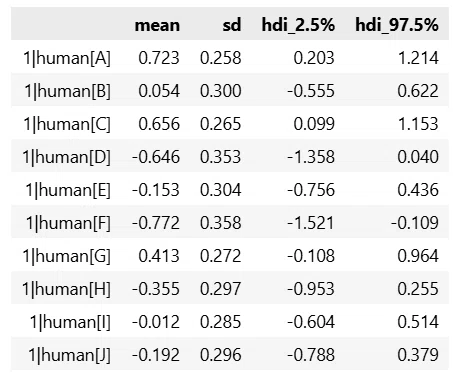459x375 pixels.
Task: Select the 1|human[A] row label
Action: coord(67,58)
